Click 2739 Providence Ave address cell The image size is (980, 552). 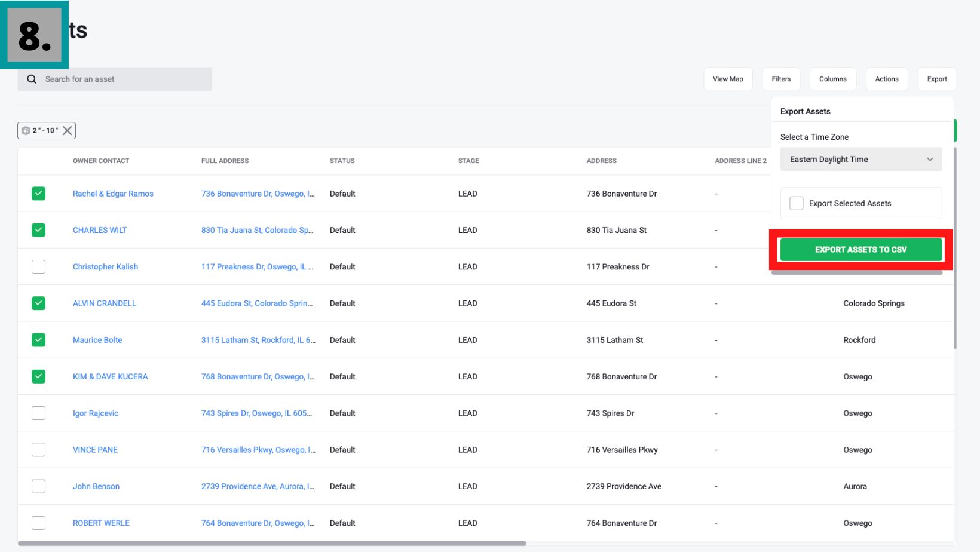[624, 486]
